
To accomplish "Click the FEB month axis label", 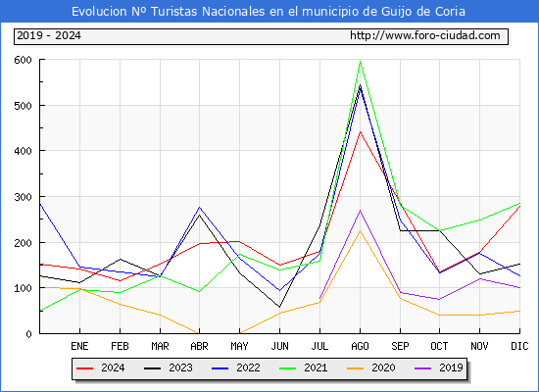I will [120, 346].
